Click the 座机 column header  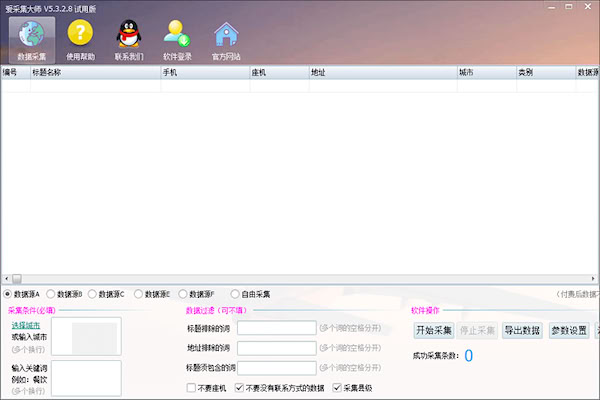pos(279,72)
